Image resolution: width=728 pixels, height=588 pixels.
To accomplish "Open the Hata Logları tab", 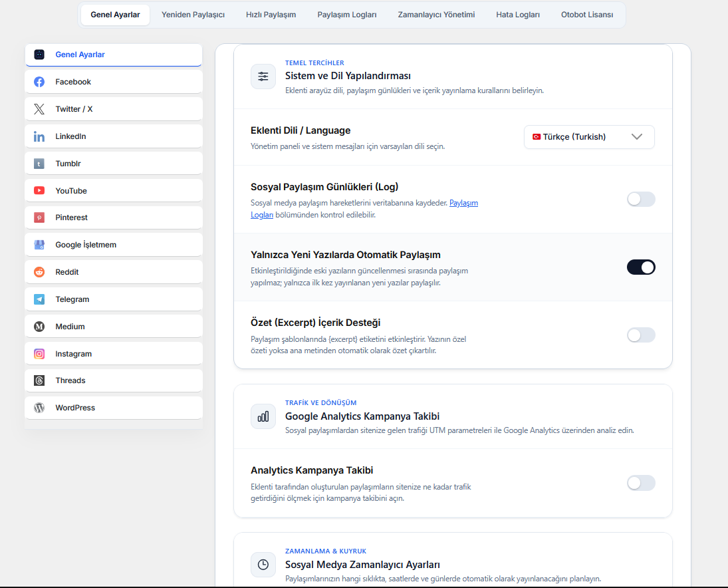I will pyautogui.click(x=518, y=15).
